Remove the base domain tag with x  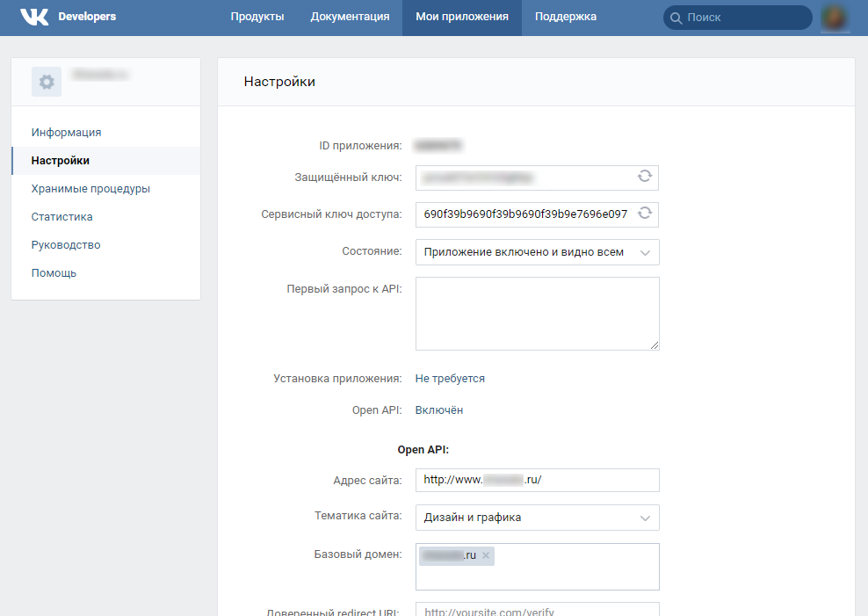[x=486, y=555]
